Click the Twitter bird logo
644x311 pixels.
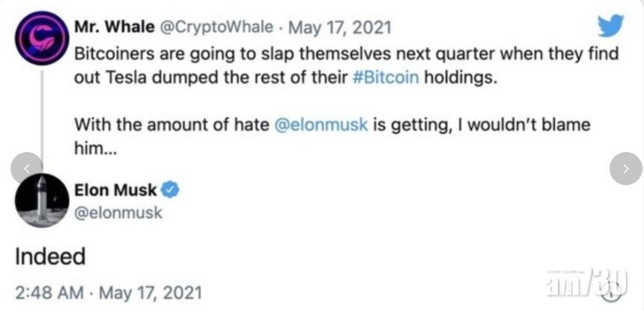610,27
